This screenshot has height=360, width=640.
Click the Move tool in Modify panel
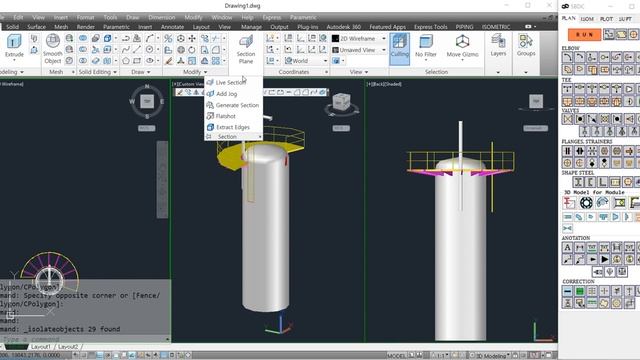(x=192, y=38)
